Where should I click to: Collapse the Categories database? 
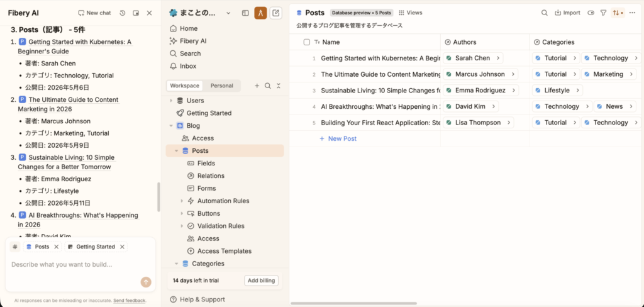(177, 264)
